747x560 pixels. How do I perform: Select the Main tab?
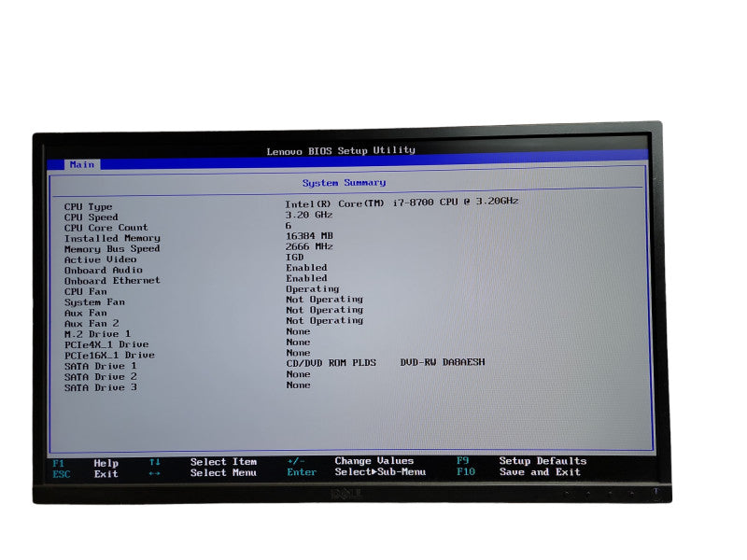coord(82,165)
